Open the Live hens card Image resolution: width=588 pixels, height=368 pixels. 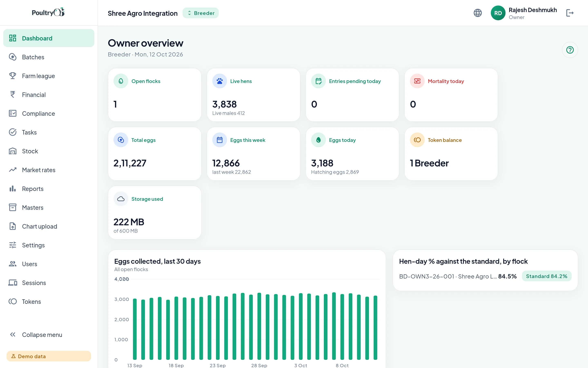pos(253,95)
